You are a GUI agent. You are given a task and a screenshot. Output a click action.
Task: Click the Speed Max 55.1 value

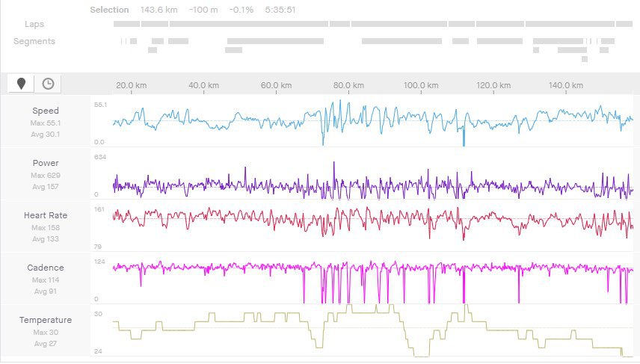[46, 123]
